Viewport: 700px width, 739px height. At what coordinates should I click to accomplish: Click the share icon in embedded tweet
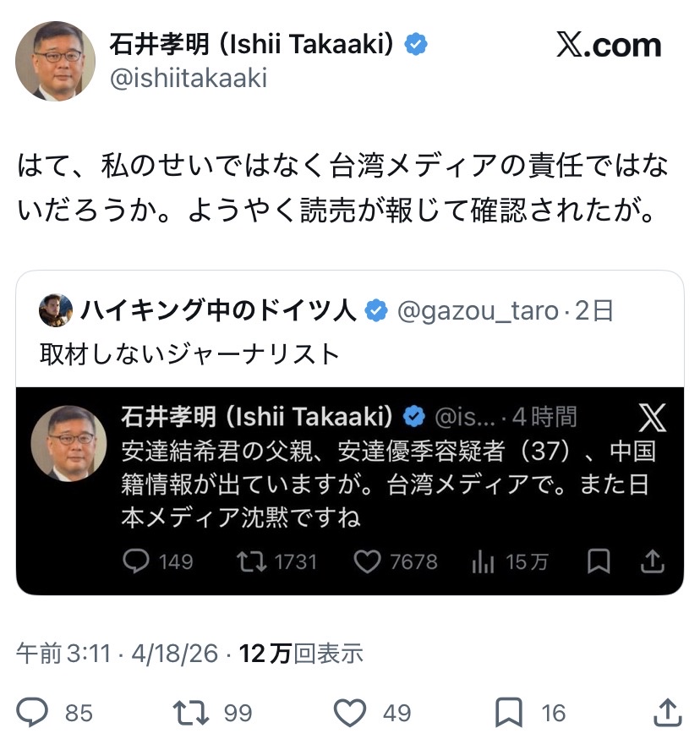click(652, 561)
